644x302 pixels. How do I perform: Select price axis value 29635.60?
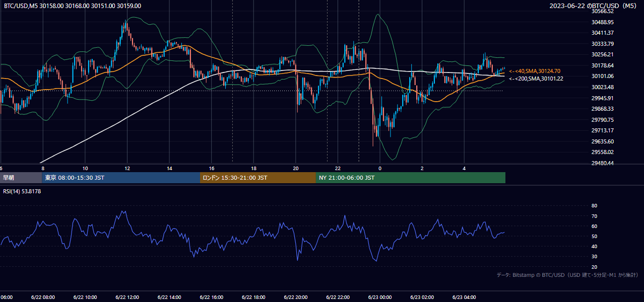602,141
